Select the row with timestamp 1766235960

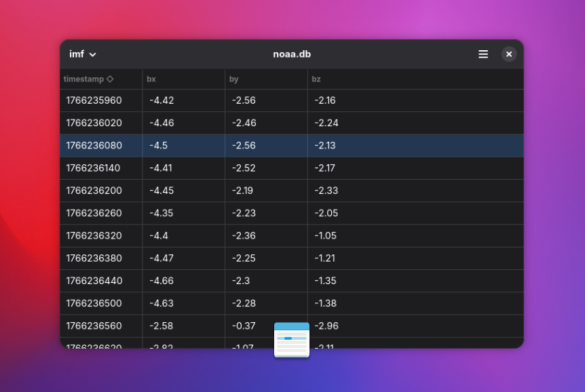click(94, 100)
